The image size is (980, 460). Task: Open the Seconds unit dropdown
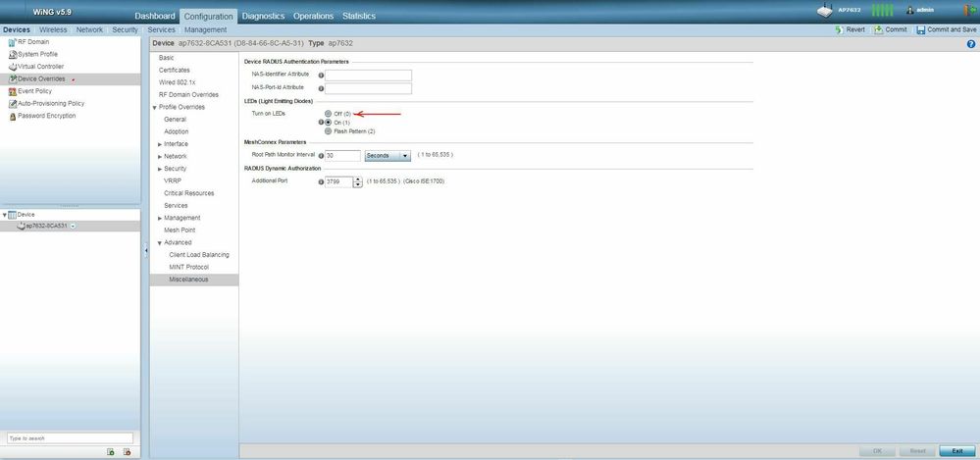pyautogui.click(x=387, y=156)
